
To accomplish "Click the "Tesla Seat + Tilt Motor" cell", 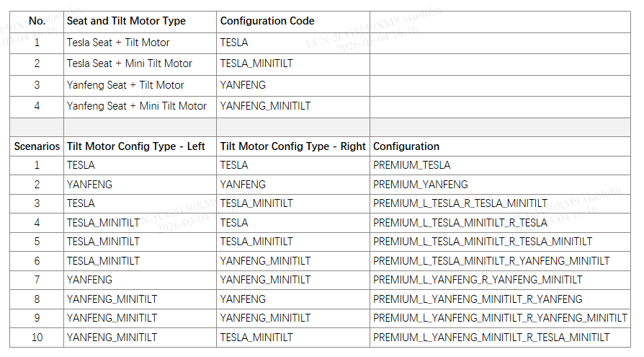I will click(x=118, y=43).
